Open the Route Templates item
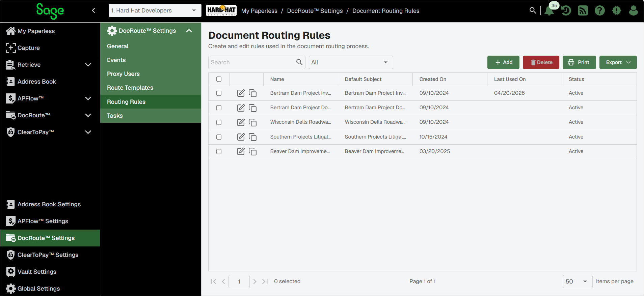 click(x=151, y=88)
